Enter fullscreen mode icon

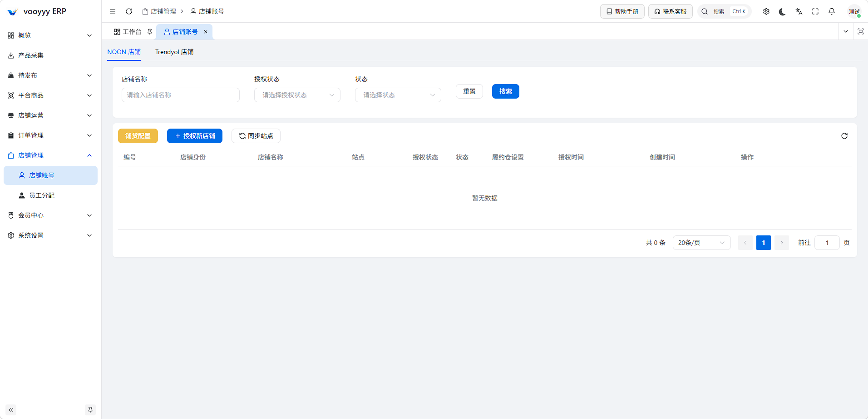pyautogui.click(x=815, y=12)
